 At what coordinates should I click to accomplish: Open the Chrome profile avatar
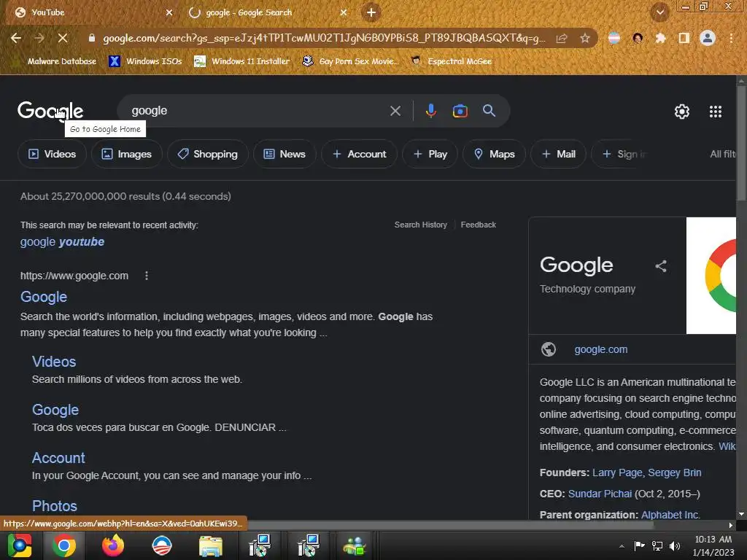[708, 38]
